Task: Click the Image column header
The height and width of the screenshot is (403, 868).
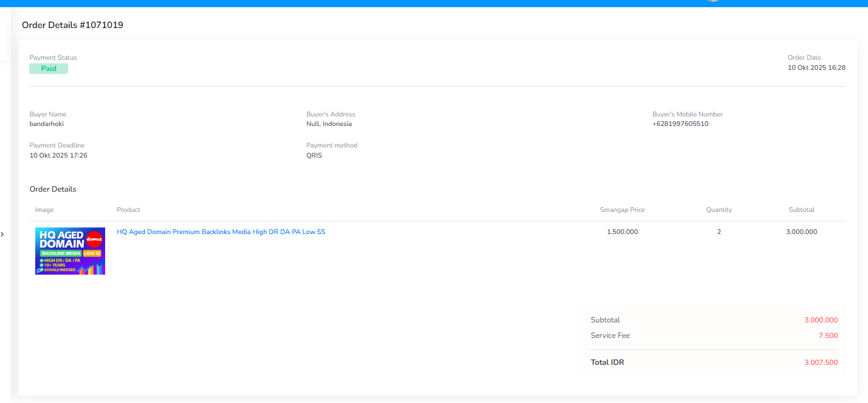Action: tap(44, 210)
